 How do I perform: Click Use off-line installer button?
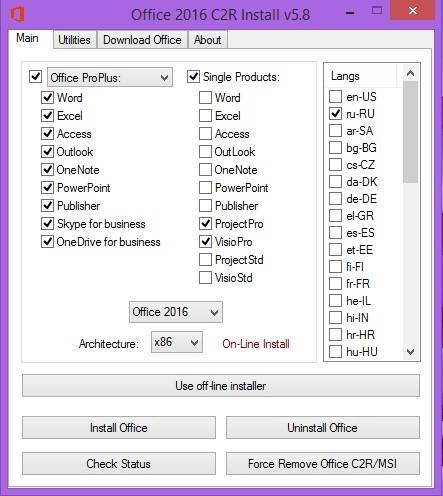221,386
